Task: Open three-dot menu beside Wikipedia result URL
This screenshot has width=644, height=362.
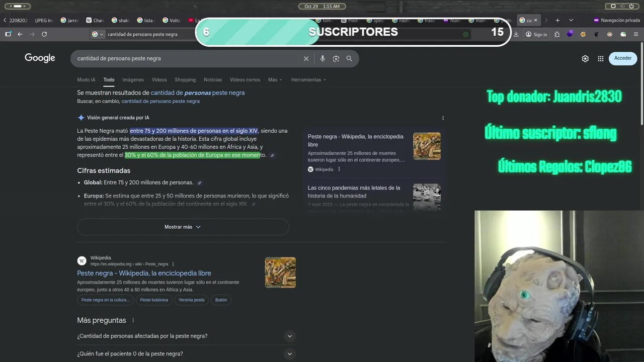Action: click(173, 264)
